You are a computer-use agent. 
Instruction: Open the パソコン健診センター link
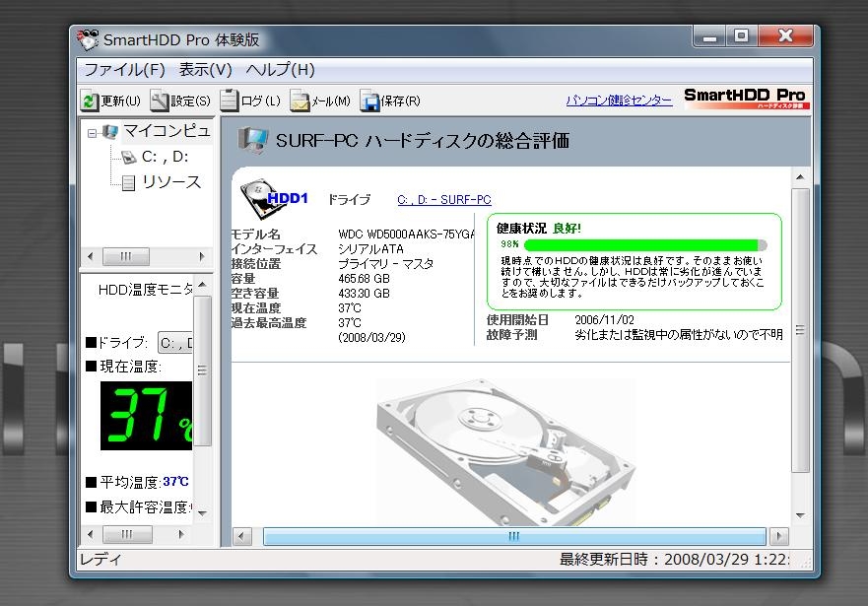click(x=619, y=101)
